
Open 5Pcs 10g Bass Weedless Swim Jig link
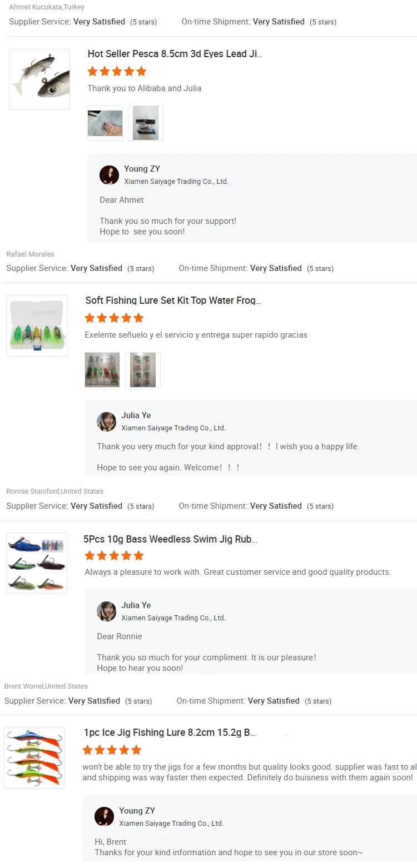(170, 539)
